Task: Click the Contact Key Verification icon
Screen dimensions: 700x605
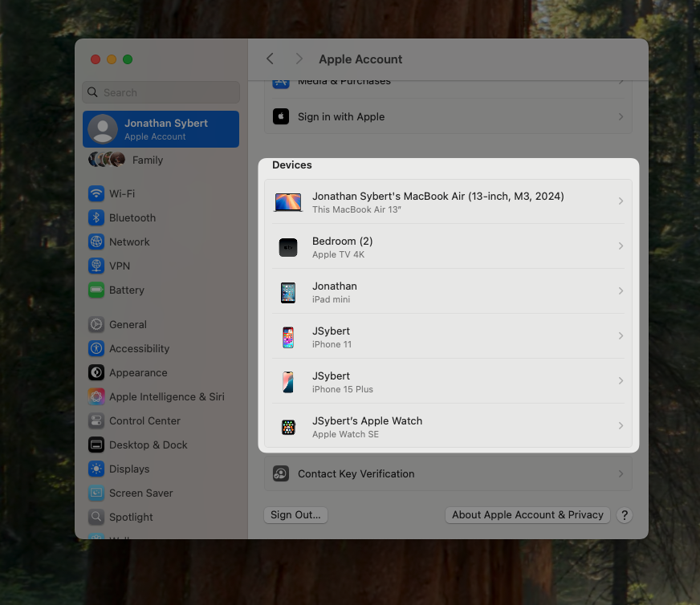Action: [281, 473]
